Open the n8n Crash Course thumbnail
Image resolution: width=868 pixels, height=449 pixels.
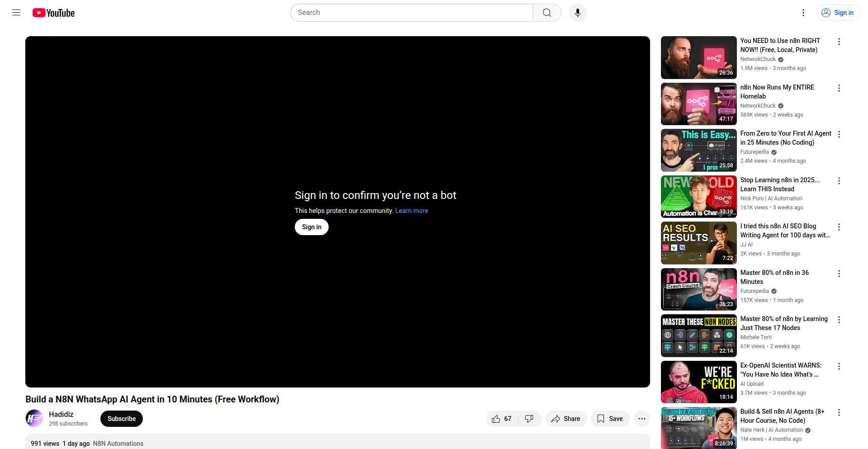(x=698, y=289)
